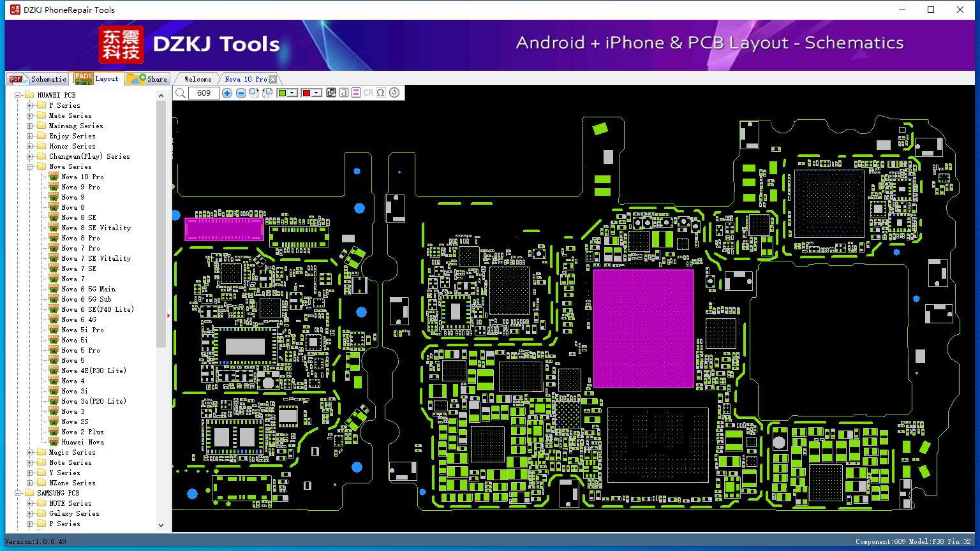Click the tree scrollbar down arrow
980x551 pixels.
pyautogui.click(x=161, y=525)
